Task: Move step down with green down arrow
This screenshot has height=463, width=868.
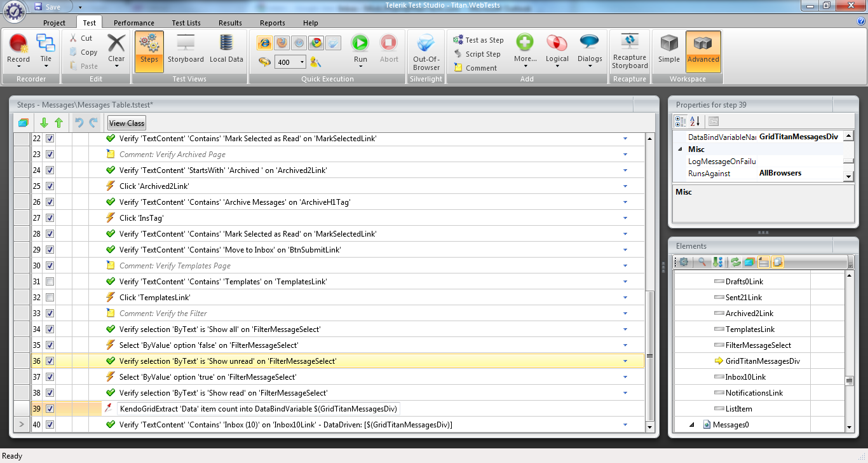Action: point(44,123)
